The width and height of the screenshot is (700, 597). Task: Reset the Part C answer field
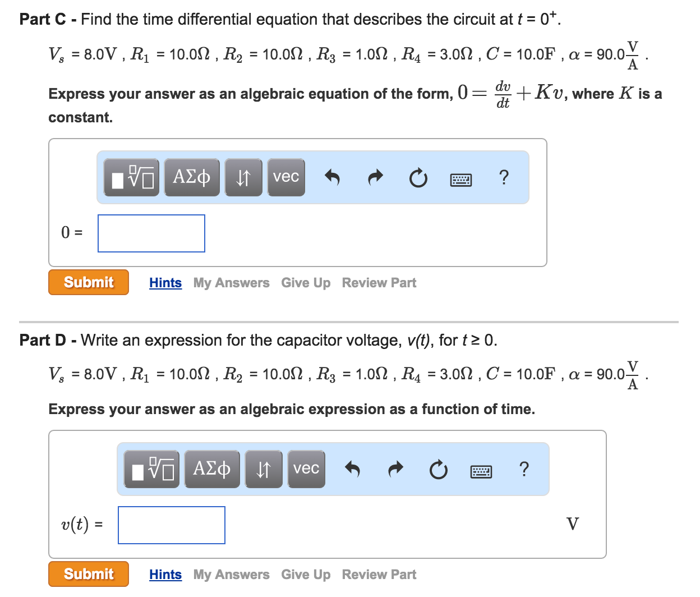coord(418,178)
